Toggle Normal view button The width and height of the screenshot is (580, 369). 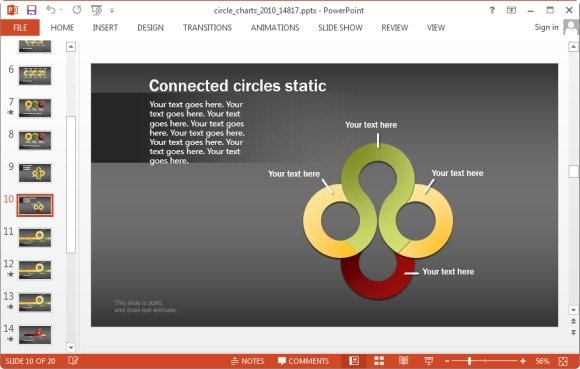(x=354, y=360)
